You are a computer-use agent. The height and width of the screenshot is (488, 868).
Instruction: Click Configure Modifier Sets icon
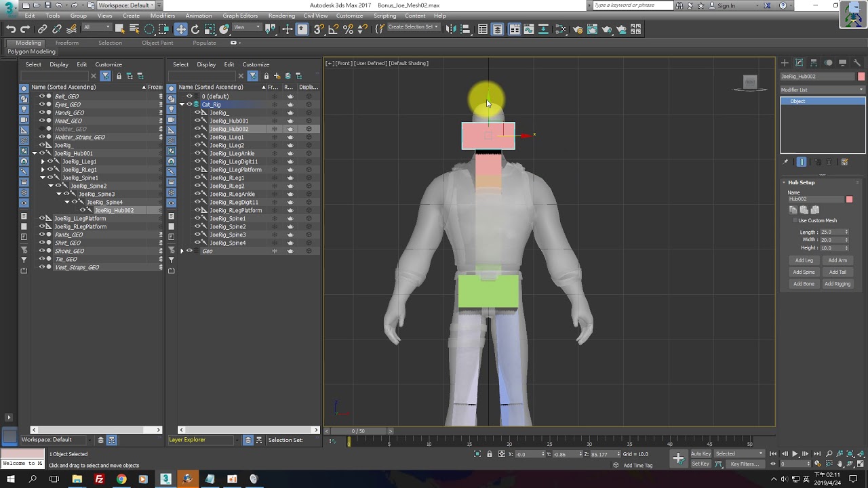click(x=844, y=162)
